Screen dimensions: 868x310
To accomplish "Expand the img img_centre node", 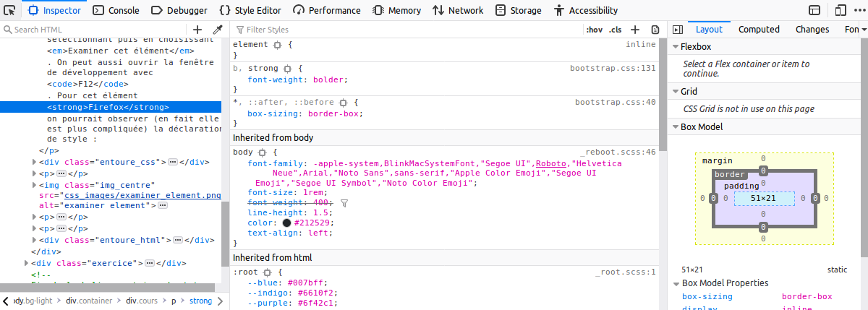I will click(35, 185).
